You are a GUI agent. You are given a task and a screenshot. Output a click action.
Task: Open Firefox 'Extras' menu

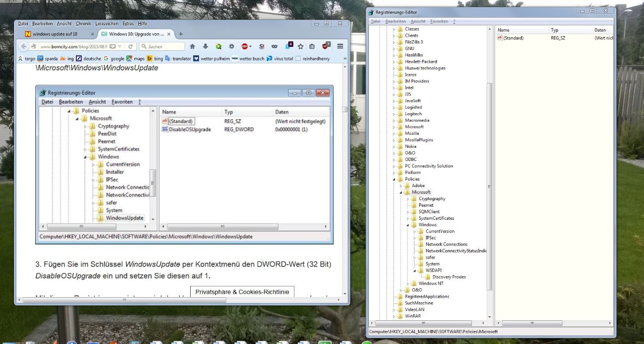tap(128, 23)
